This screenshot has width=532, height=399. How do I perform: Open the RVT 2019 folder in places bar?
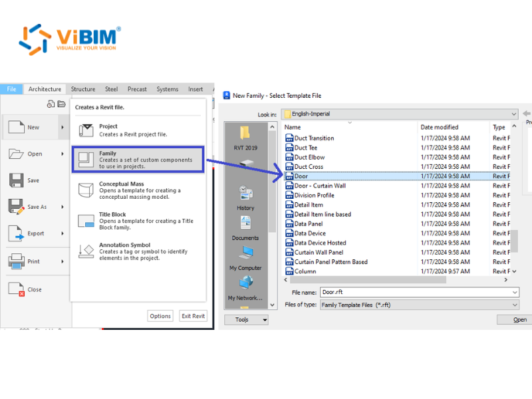245,138
